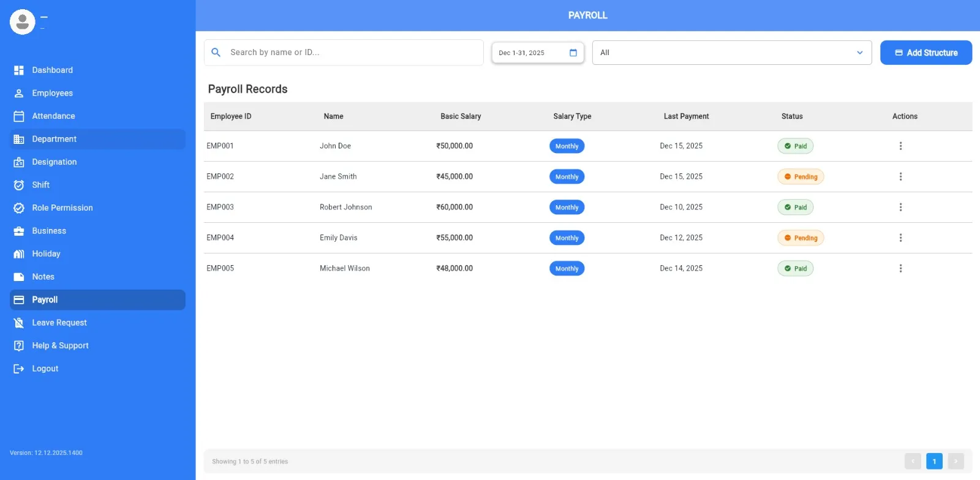This screenshot has width=980, height=480.
Task: Go to Employees in the sidebar
Action: (52, 93)
